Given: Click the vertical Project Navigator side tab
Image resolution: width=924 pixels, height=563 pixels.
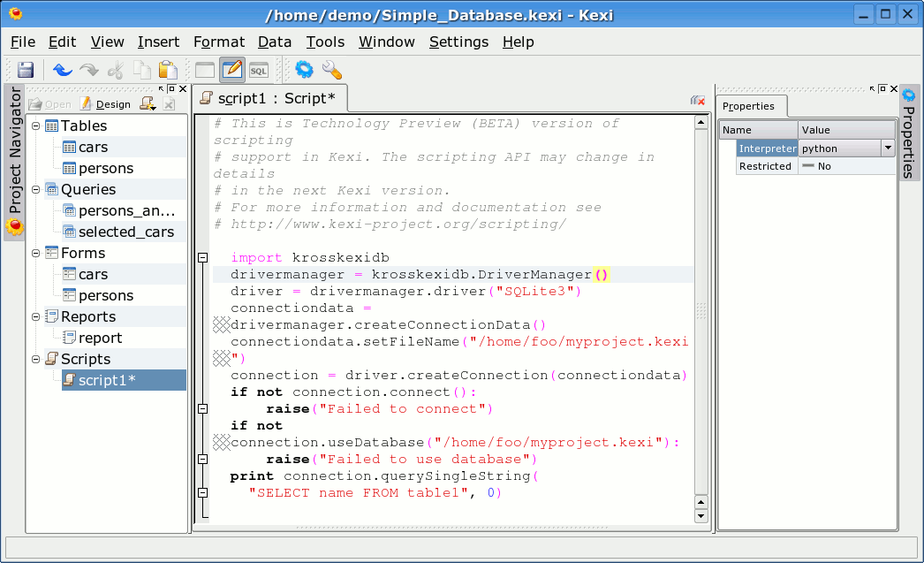Looking at the screenshot, I should pyautogui.click(x=14, y=161).
